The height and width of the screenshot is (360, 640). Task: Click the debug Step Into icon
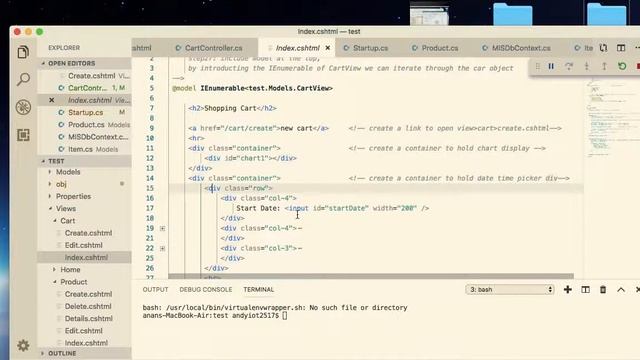587,66
